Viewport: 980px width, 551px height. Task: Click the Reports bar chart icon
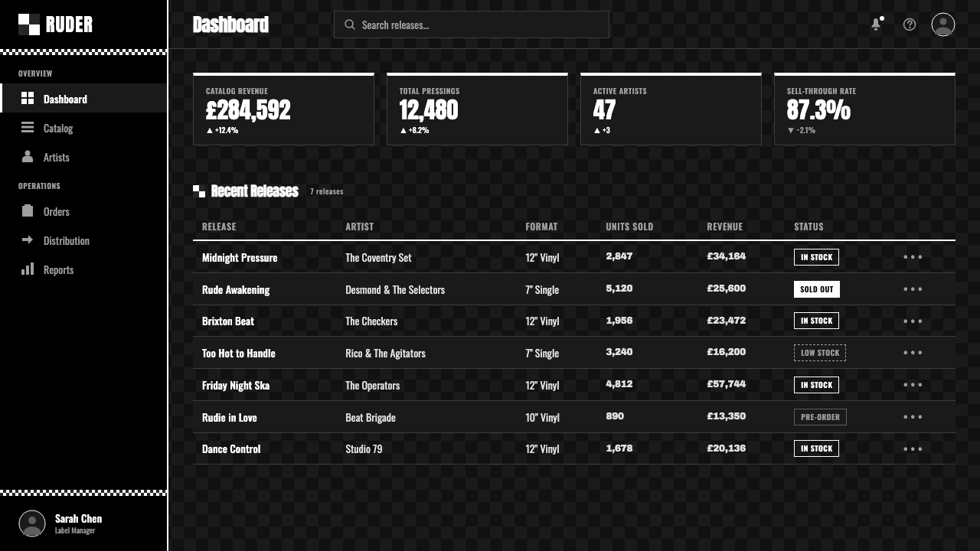click(x=28, y=269)
